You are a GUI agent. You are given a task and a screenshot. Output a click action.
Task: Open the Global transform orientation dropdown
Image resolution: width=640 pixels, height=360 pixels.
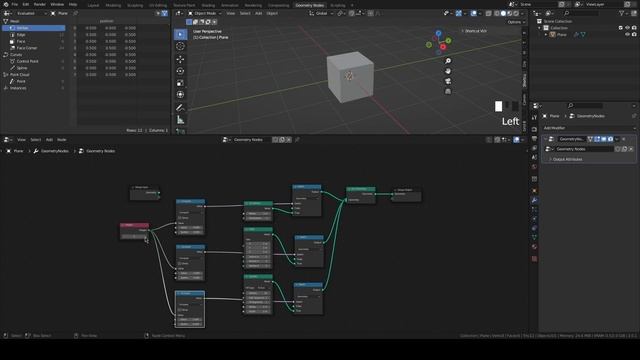tap(320, 13)
